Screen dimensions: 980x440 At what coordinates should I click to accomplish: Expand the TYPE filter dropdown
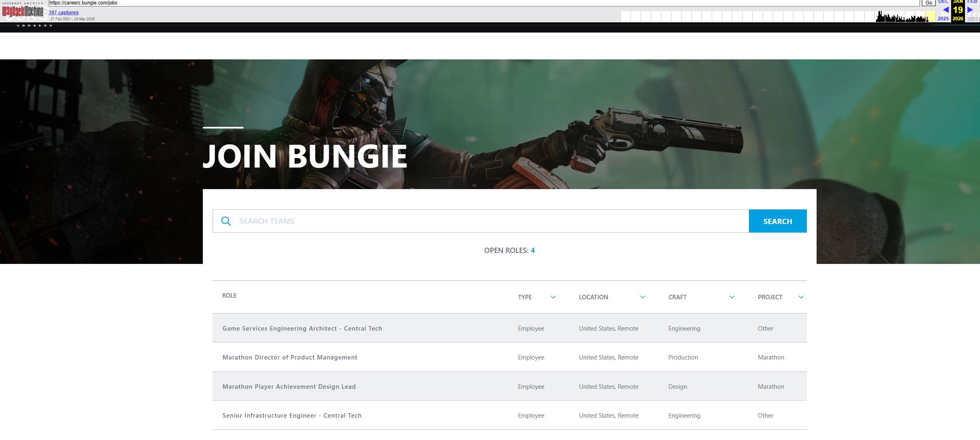tap(553, 297)
